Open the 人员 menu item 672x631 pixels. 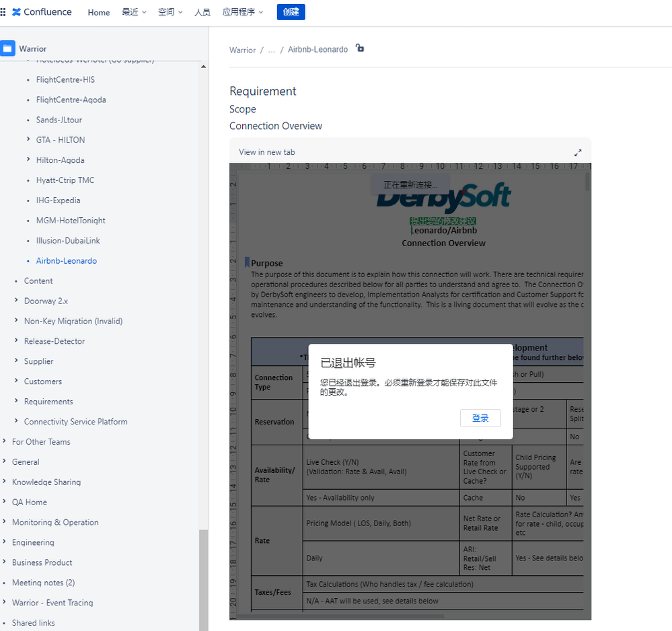click(202, 12)
